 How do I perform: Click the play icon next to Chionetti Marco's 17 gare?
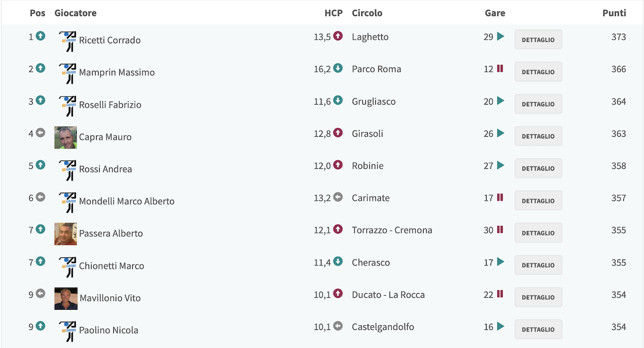(500, 262)
